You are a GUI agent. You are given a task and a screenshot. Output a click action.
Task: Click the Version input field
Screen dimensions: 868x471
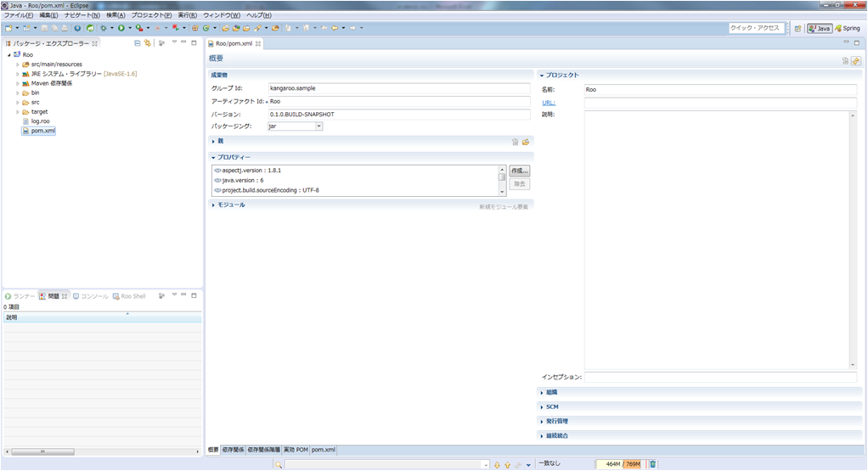tap(398, 115)
